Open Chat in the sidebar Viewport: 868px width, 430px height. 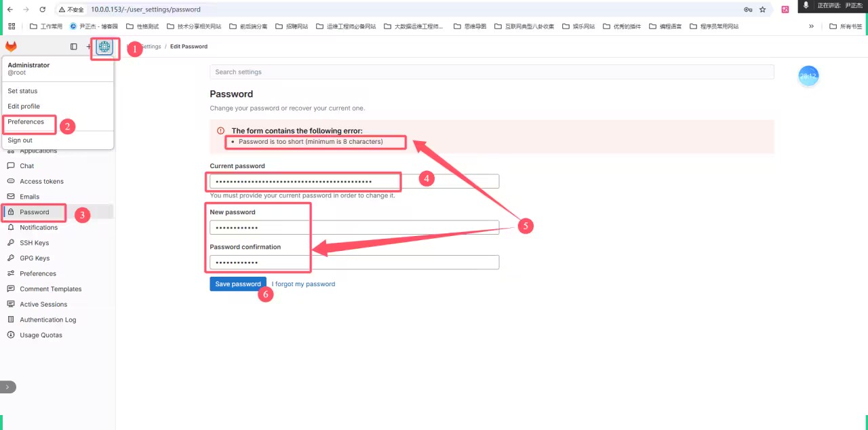coord(26,166)
